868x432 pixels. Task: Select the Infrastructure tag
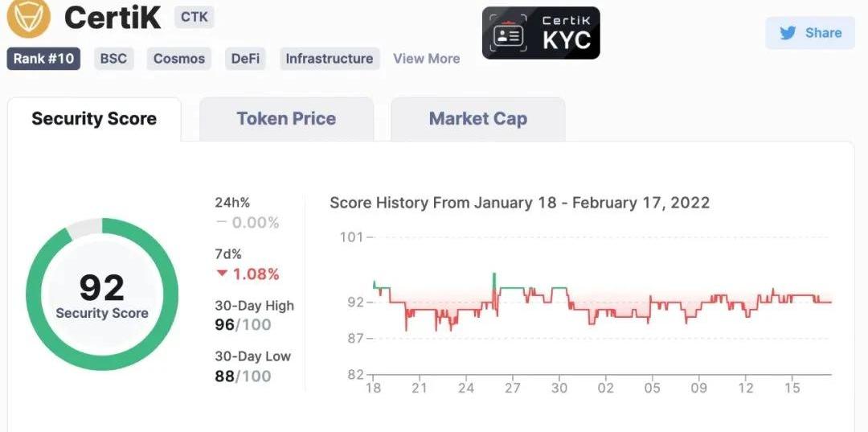(329, 59)
